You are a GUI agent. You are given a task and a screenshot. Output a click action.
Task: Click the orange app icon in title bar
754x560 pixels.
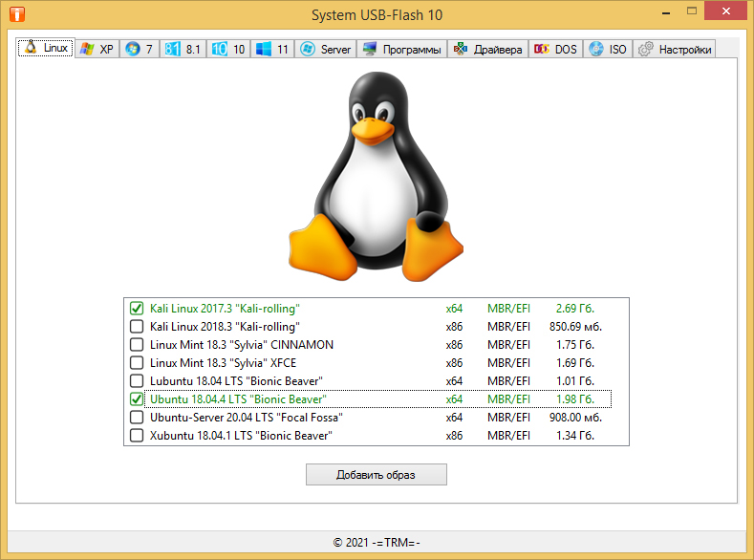click(17, 14)
